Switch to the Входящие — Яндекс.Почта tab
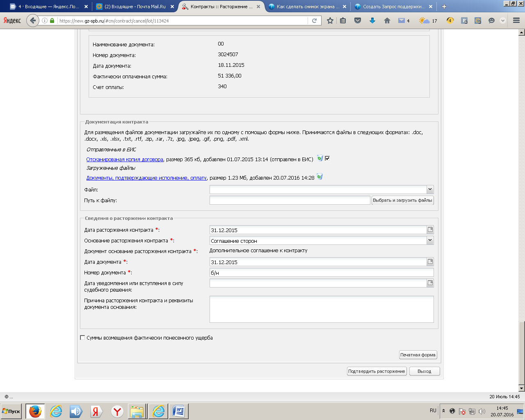 (x=49, y=7)
